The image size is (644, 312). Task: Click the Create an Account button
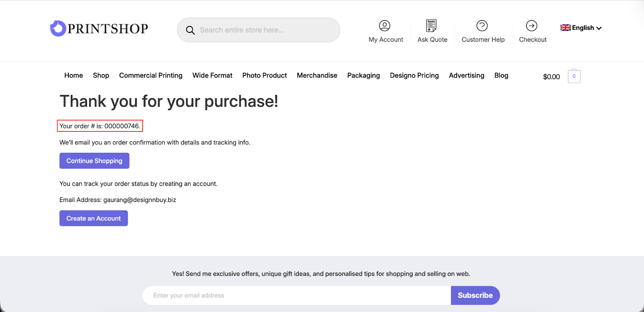pyautogui.click(x=93, y=218)
